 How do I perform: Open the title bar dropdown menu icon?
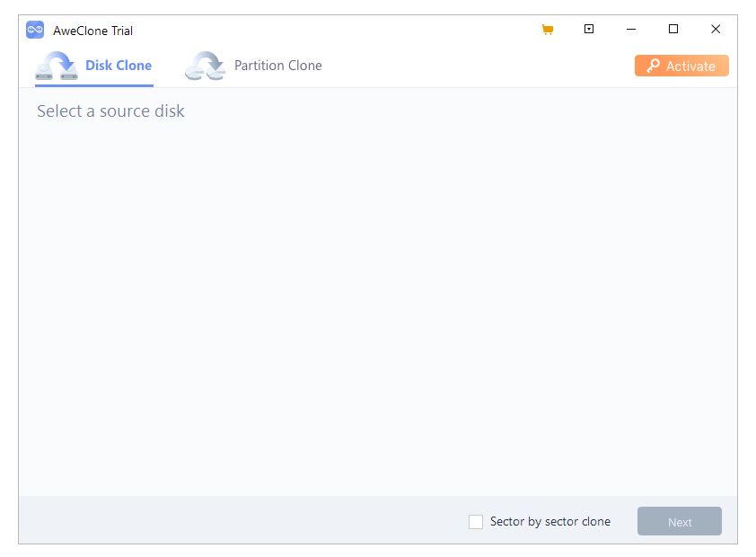pos(589,29)
